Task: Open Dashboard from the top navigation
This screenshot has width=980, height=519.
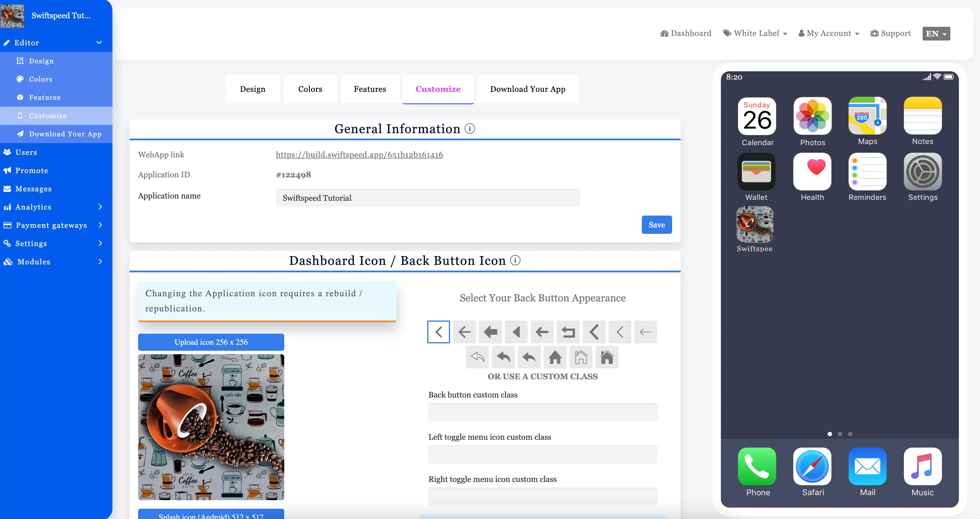Action: coord(685,33)
